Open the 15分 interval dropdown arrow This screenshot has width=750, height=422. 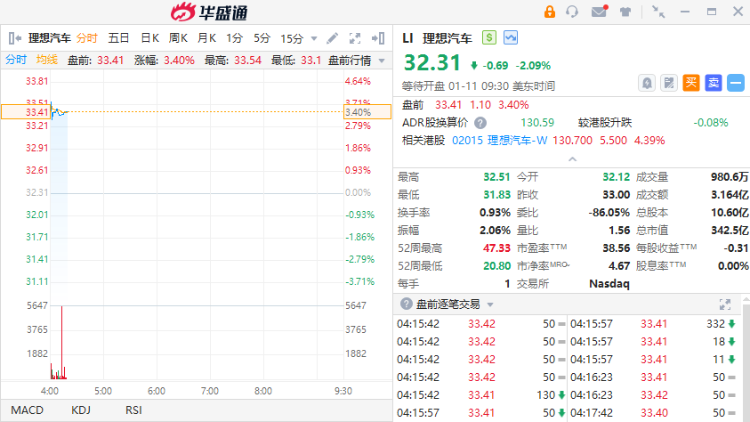(312, 38)
